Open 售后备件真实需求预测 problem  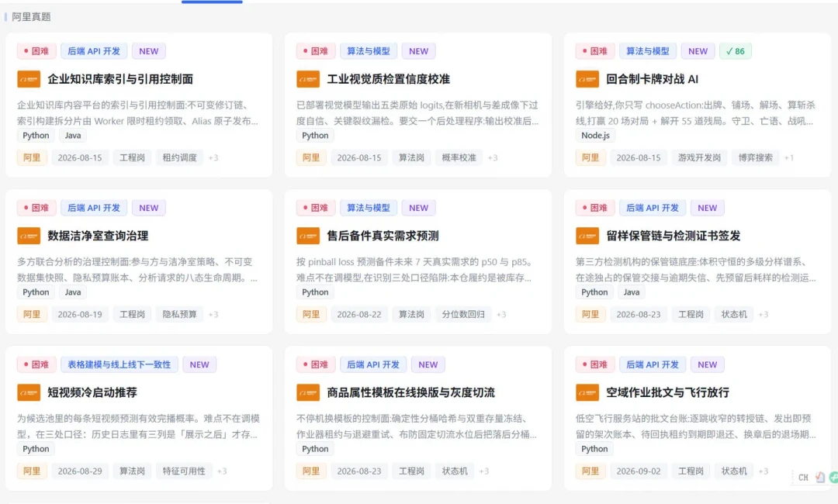pyautogui.click(x=383, y=236)
